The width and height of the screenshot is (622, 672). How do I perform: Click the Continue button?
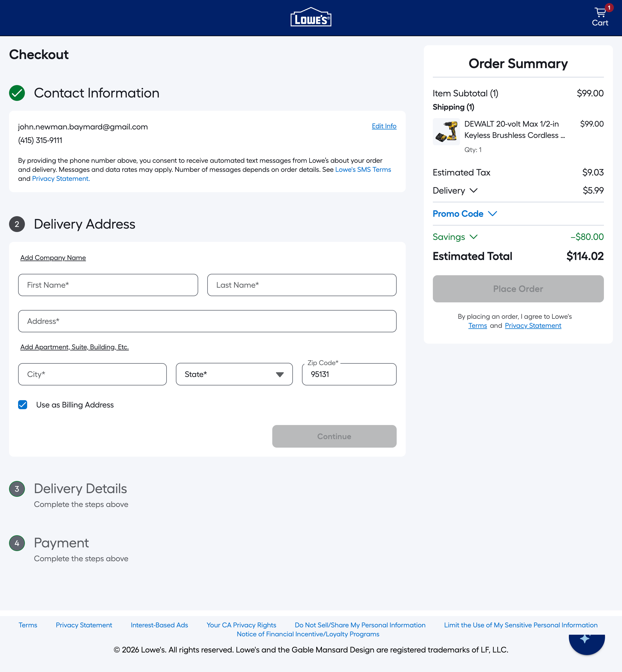pyautogui.click(x=334, y=436)
